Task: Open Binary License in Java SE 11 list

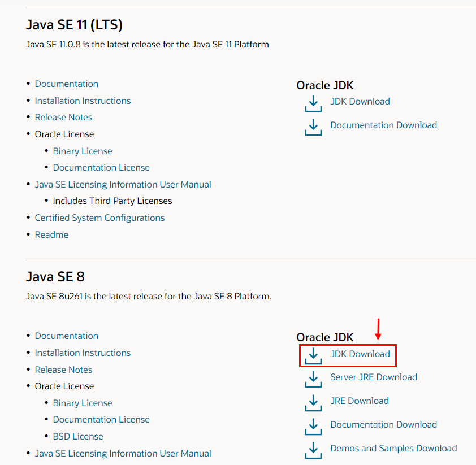Action: pyautogui.click(x=83, y=151)
